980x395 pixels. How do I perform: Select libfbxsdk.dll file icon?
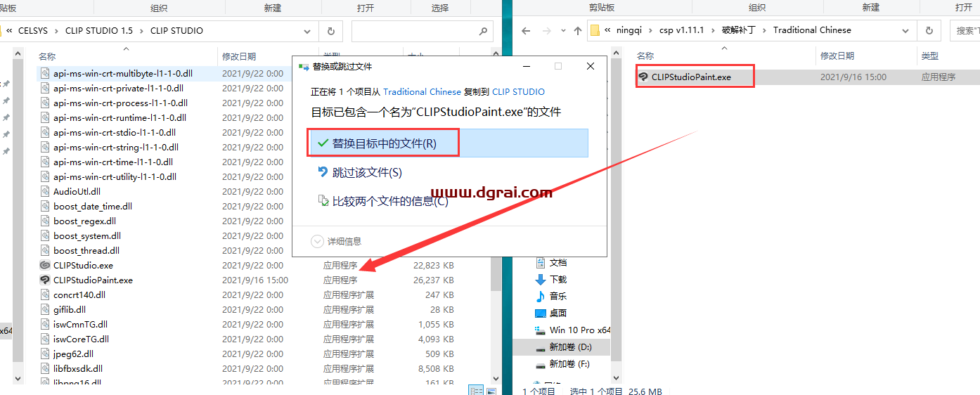46,369
